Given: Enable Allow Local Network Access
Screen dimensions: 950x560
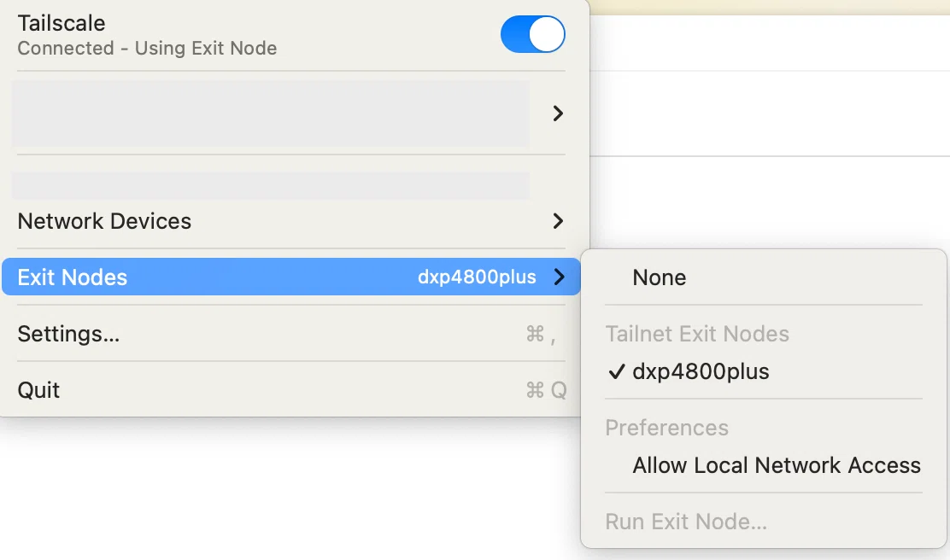Looking at the screenshot, I should (764, 465).
